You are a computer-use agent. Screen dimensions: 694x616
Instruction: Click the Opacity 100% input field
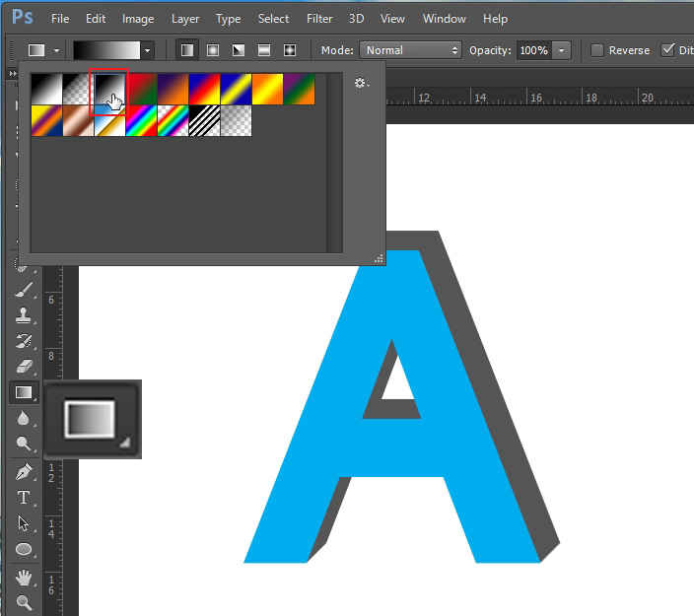533,50
